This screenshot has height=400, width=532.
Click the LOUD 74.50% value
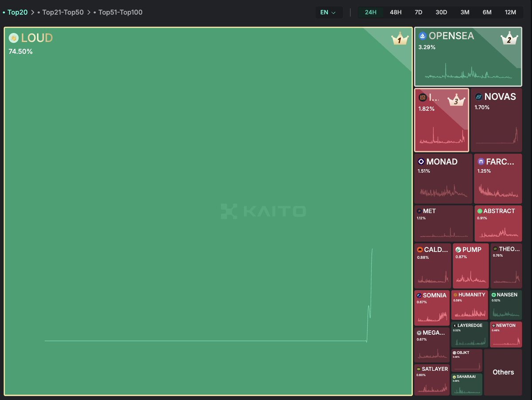pos(21,51)
